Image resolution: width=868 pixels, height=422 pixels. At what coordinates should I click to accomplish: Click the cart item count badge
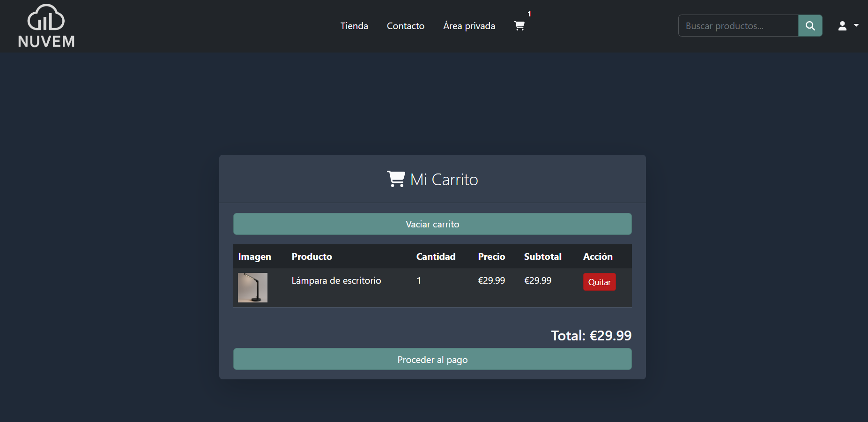point(529,14)
